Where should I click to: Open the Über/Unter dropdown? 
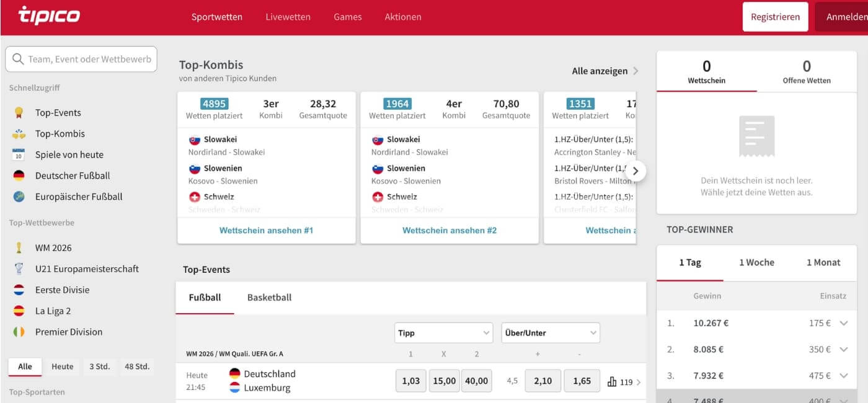pos(550,333)
